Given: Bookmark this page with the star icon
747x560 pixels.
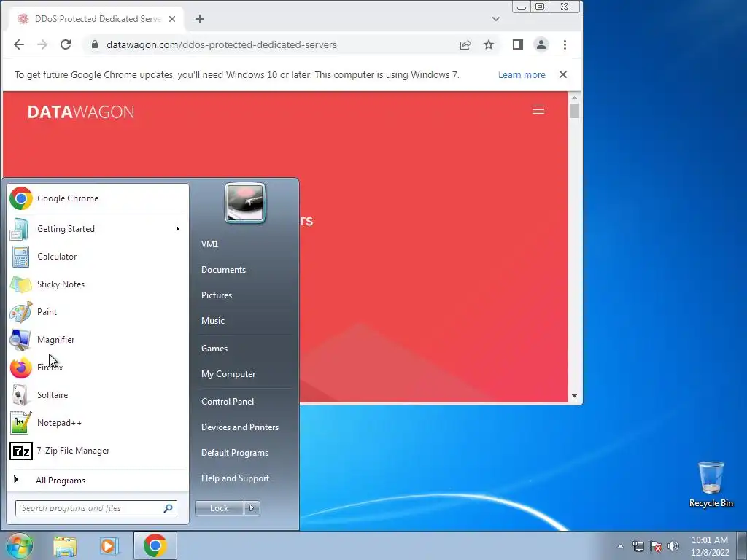Looking at the screenshot, I should (489, 44).
